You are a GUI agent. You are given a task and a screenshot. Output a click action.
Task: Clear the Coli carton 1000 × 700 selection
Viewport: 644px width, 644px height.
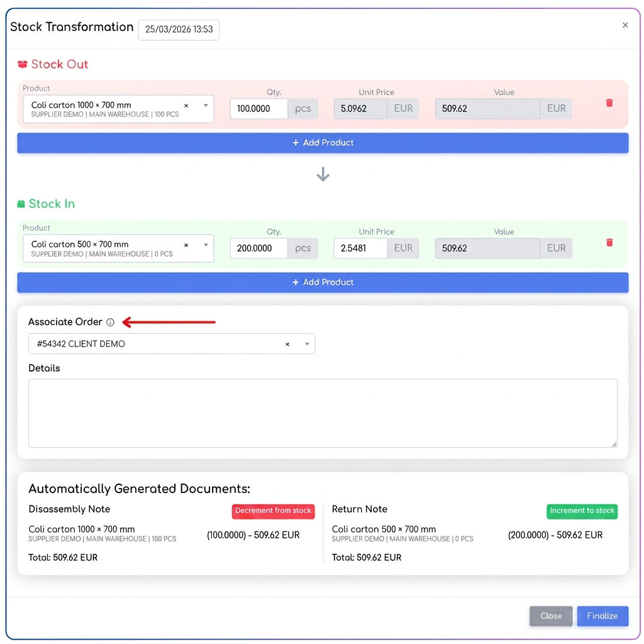(186, 106)
